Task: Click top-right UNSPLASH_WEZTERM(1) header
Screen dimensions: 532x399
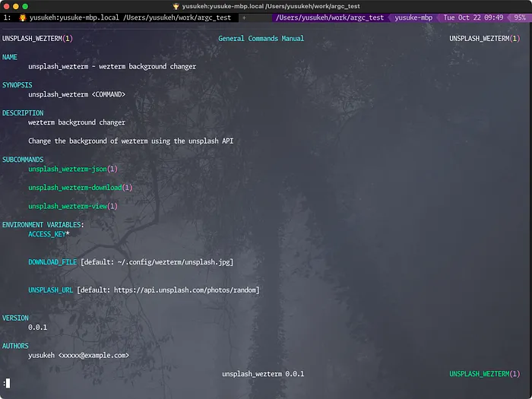Action: coord(485,38)
